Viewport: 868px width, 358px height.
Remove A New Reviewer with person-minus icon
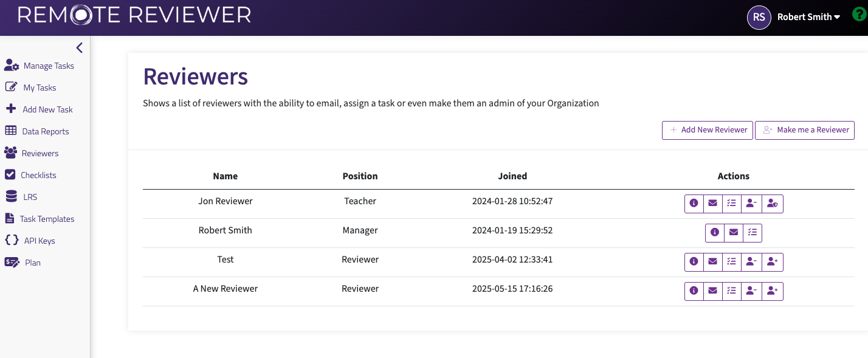pyautogui.click(x=751, y=291)
